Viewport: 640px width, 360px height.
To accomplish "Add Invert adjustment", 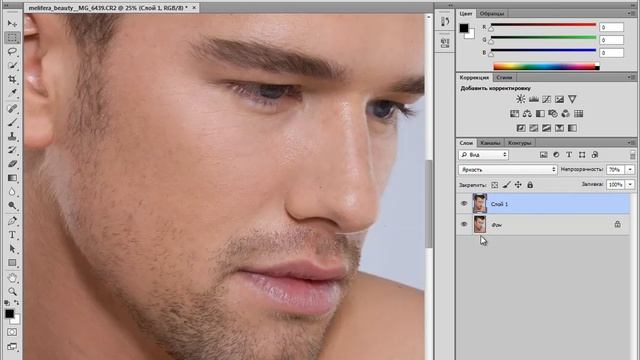I will (521, 128).
